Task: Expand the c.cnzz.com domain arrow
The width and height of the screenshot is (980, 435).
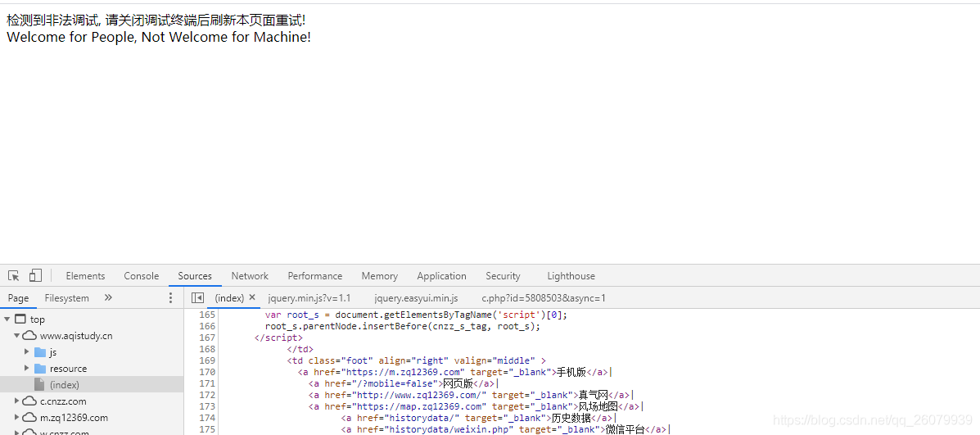Action: tap(17, 401)
